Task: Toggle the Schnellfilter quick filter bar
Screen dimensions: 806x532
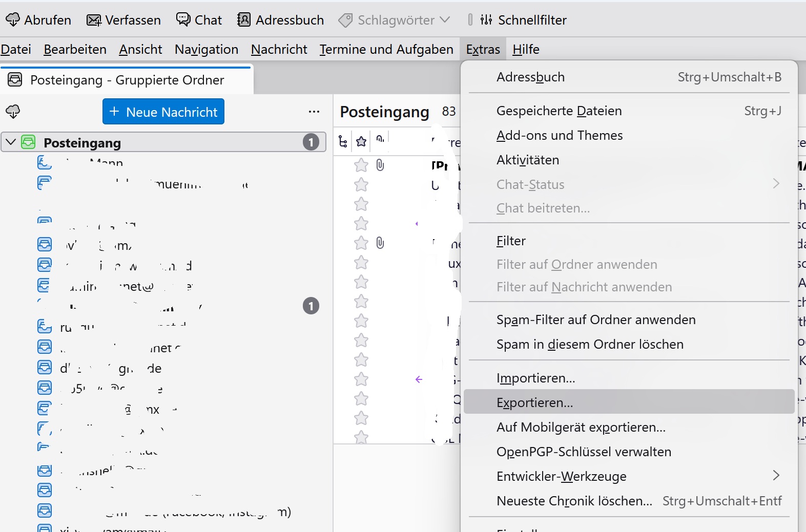Action: [523, 20]
